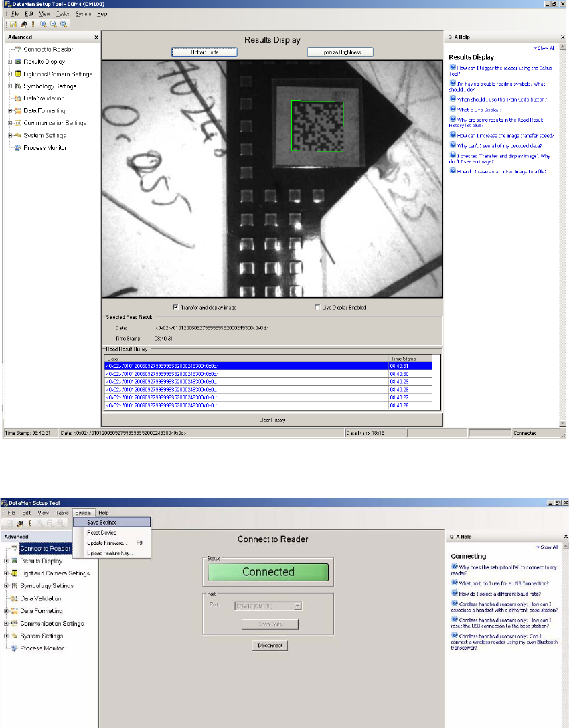The image size is (569, 728).
Task: Select the Communication Settings icon in the bottom window
Action: pos(15,624)
